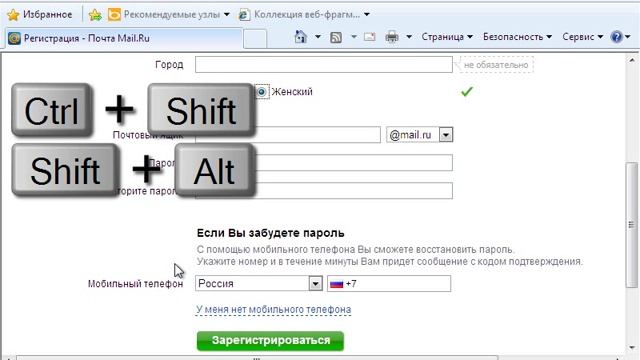Click the Зарегистрироваться button
Viewport: 640px width, 360px height.
coord(270,340)
